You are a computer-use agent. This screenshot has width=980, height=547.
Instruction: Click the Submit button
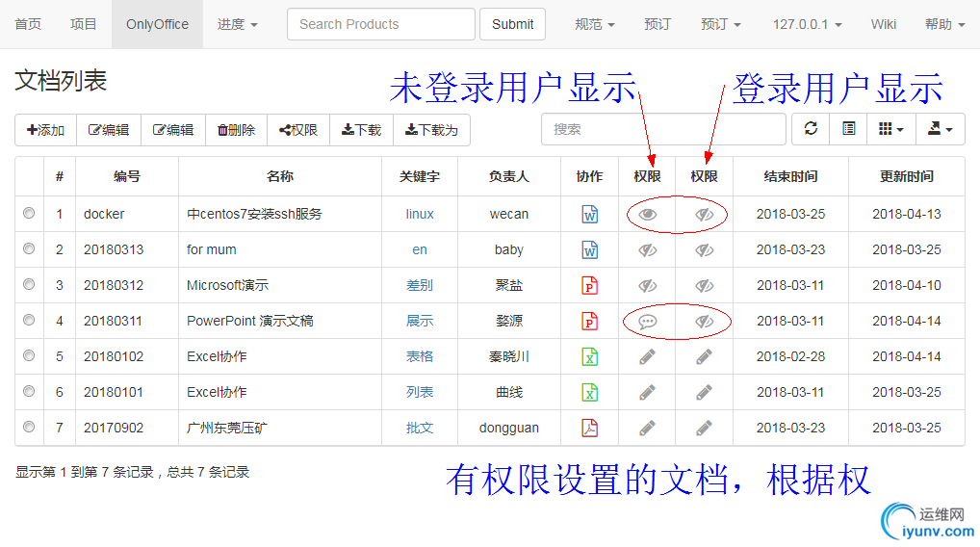coord(512,24)
